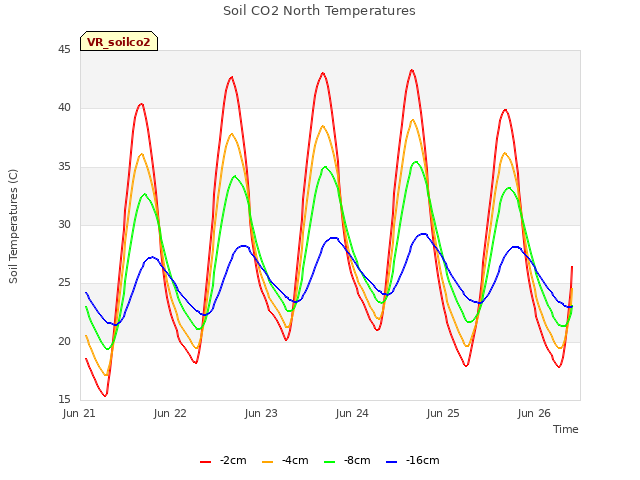Click the 30 y-axis tick label
Viewport: 640px width, 480px height.
coord(64,224)
